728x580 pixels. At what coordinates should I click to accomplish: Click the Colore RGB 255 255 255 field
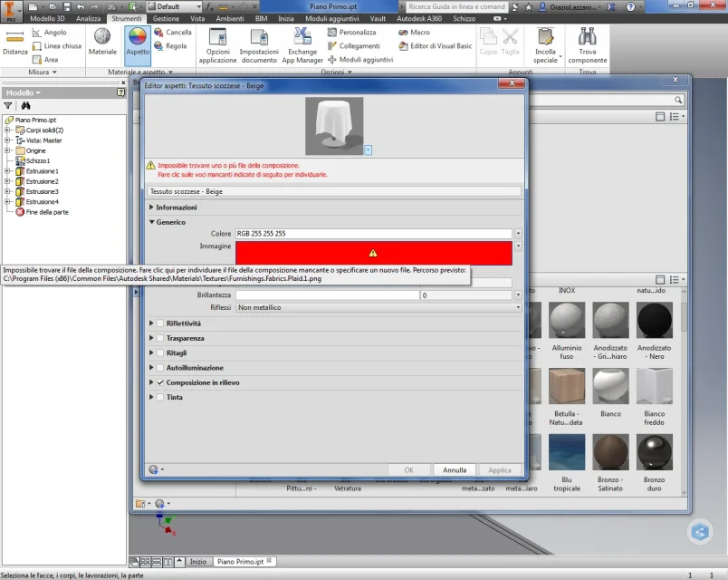pyautogui.click(x=374, y=234)
